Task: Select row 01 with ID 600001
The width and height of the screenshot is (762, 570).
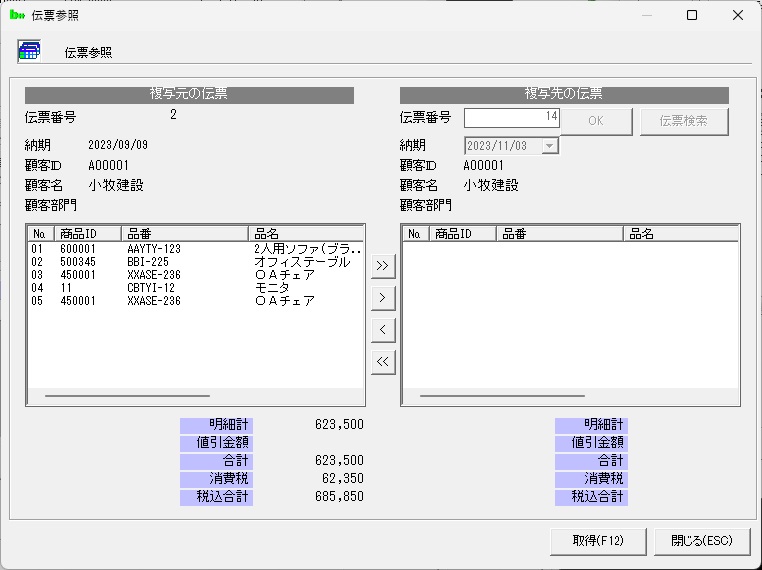Action: coord(195,249)
